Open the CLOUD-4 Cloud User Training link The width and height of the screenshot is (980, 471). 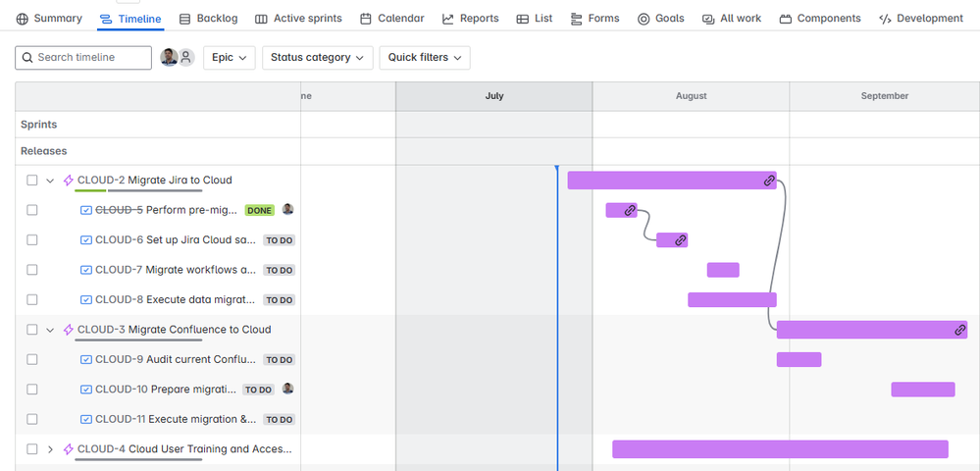pos(184,449)
